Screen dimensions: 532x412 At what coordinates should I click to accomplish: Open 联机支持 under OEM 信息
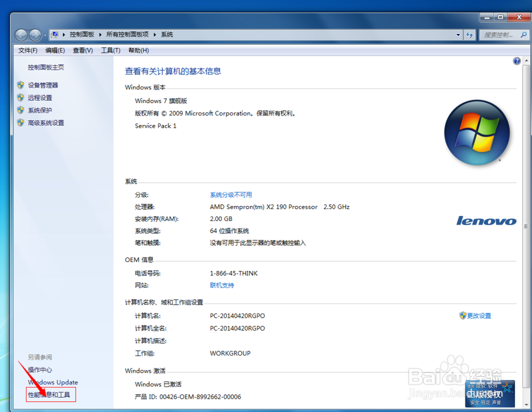pyautogui.click(x=222, y=285)
